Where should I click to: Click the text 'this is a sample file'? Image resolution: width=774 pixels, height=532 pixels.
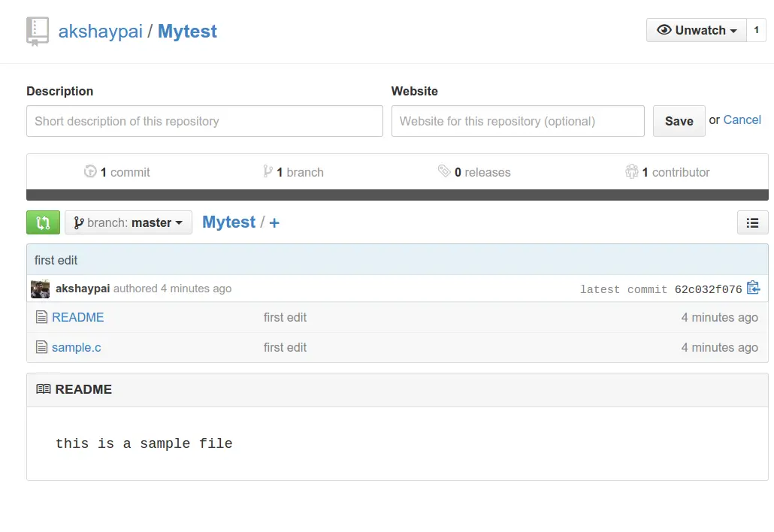pyautogui.click(x=144, y=443)
